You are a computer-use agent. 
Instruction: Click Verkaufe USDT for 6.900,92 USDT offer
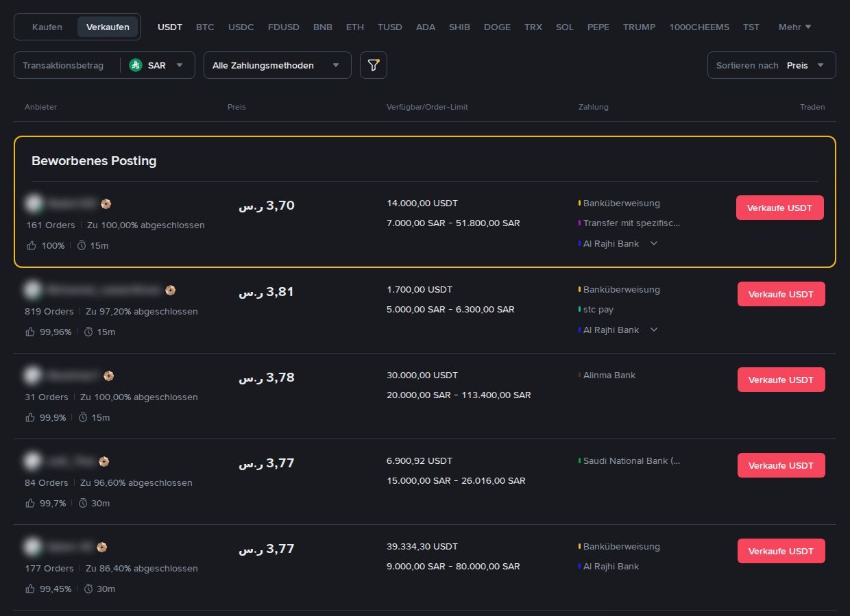click(x=781, y=465)
